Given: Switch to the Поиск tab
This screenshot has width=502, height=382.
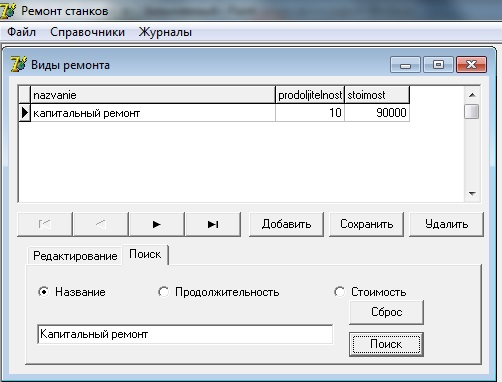Looking at the screenshot, I should click(x=145, y=254).
